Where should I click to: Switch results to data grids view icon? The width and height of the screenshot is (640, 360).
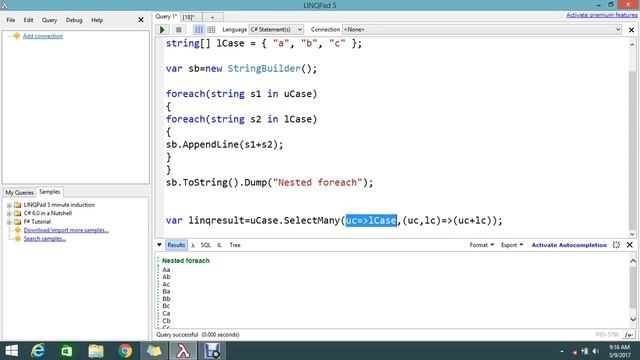click(x=211, y=29)
